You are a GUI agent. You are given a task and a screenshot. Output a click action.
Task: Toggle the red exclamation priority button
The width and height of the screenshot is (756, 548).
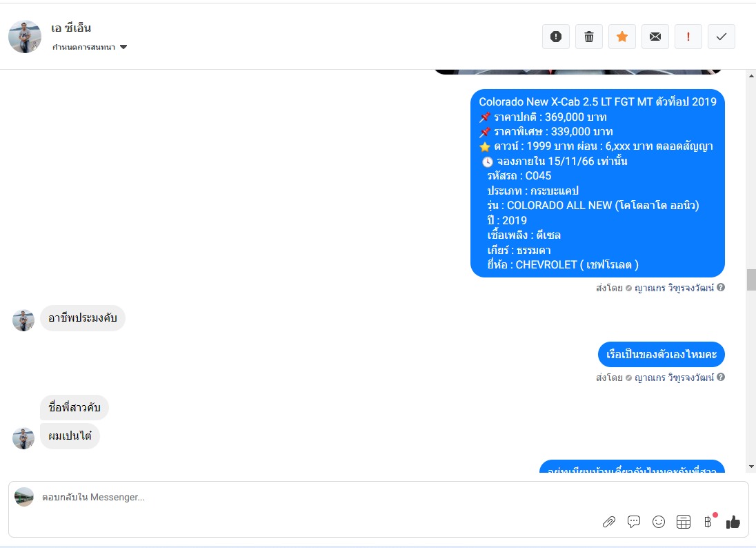pos(688,37)
